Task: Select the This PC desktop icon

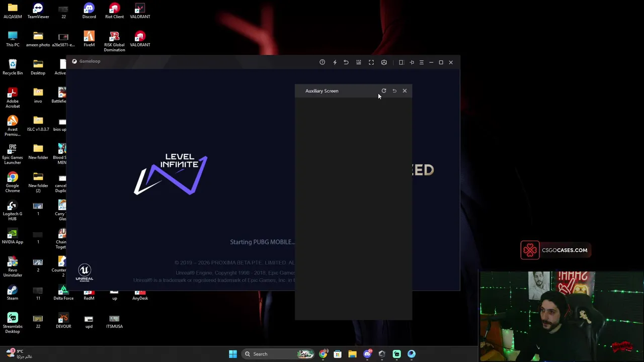Action: pos(13,39)
